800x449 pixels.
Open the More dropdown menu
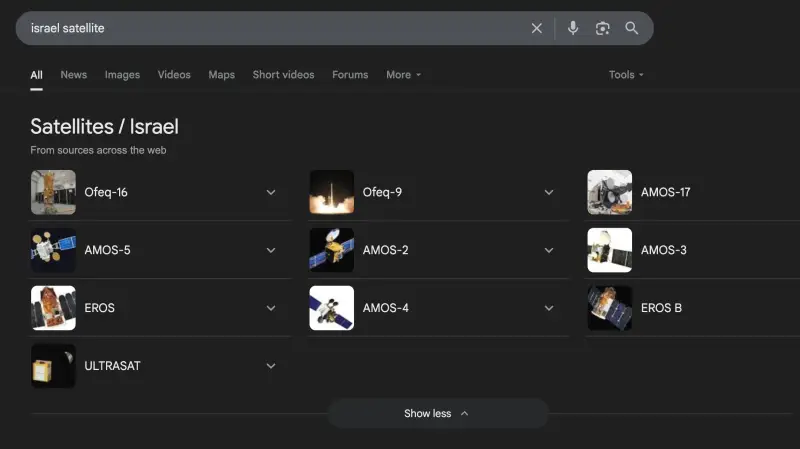pyautogui.click(x=404, y=75)
